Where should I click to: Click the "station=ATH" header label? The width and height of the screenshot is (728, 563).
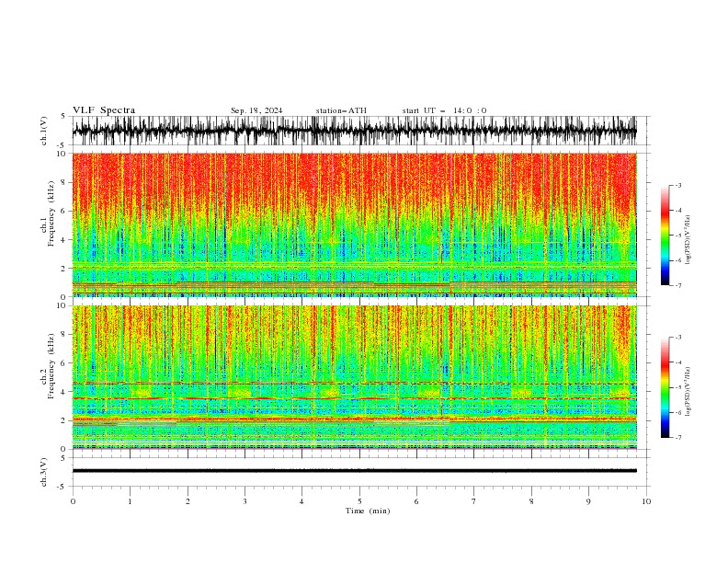click(341, 110)
